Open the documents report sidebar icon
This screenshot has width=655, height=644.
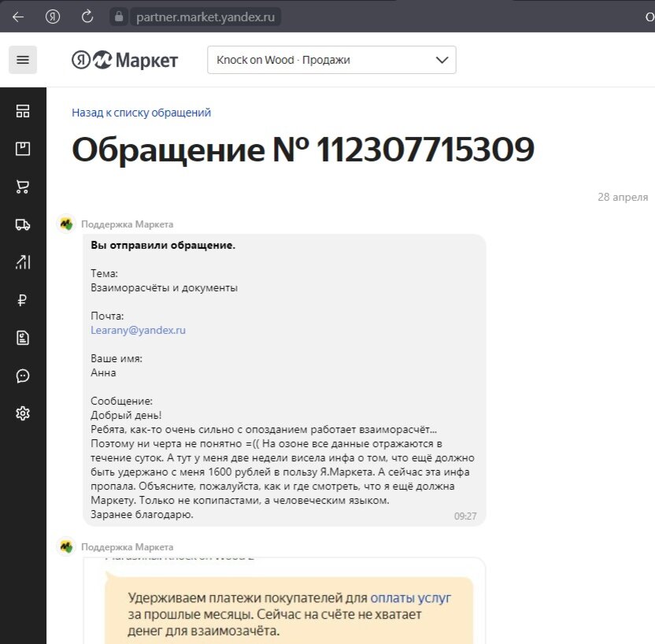click(23, 338)
